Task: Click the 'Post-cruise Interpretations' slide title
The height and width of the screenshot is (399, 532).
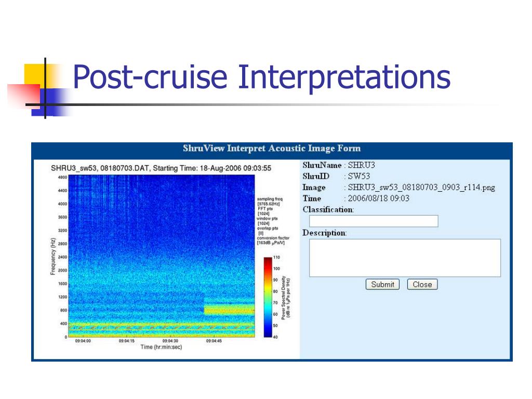Action: tap(262, 78)
